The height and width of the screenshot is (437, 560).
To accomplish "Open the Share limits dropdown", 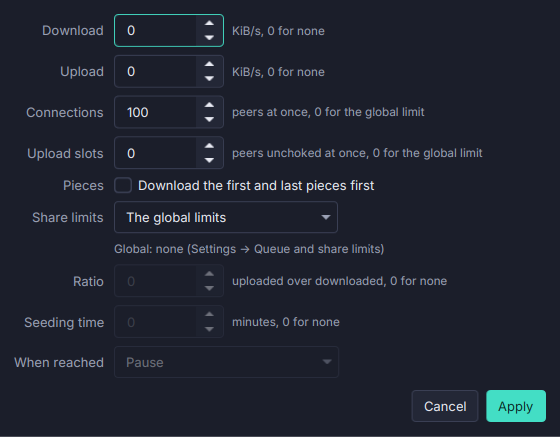I will point(226,217).
